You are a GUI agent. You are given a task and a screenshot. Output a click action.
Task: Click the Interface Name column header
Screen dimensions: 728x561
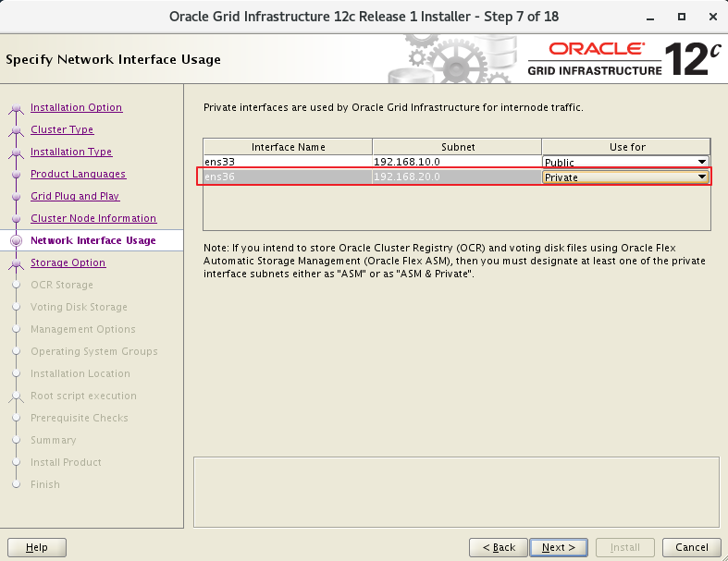pyautogui.click(x=288, y=147)
